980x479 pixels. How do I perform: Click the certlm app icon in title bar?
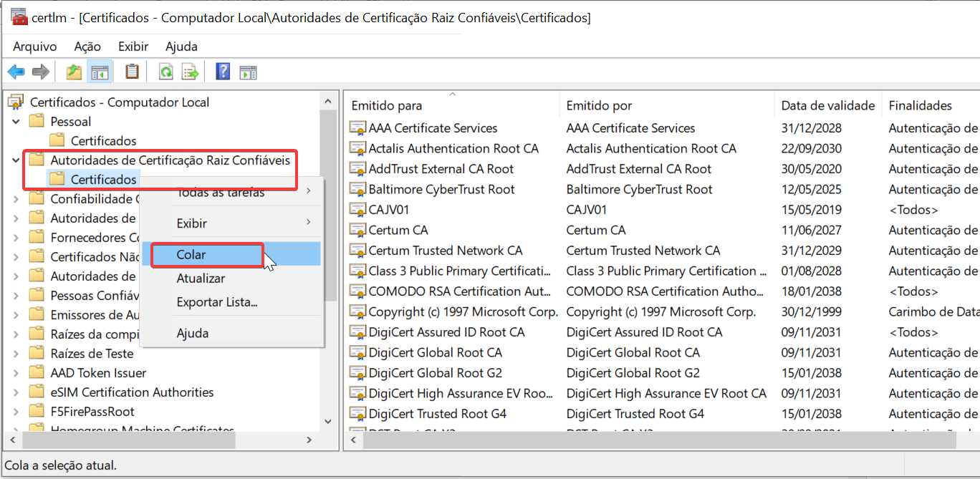click(19, 16)
